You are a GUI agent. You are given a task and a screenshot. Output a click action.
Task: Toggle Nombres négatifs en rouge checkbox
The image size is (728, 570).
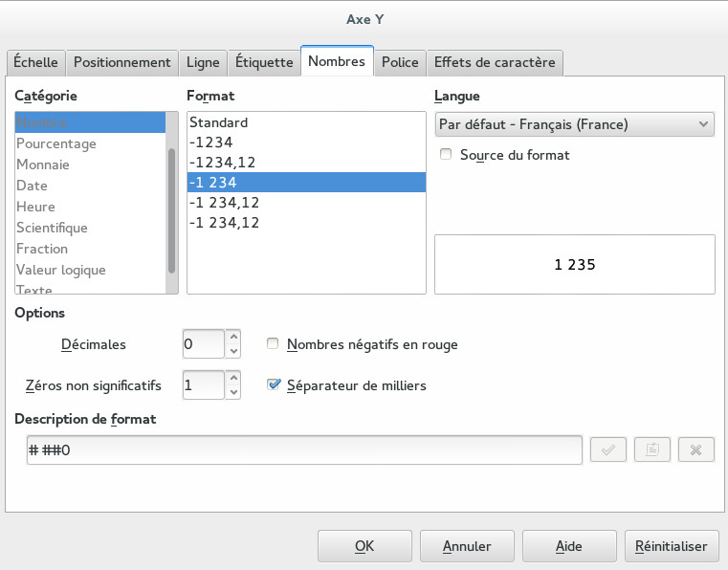(x=274, y=344)
